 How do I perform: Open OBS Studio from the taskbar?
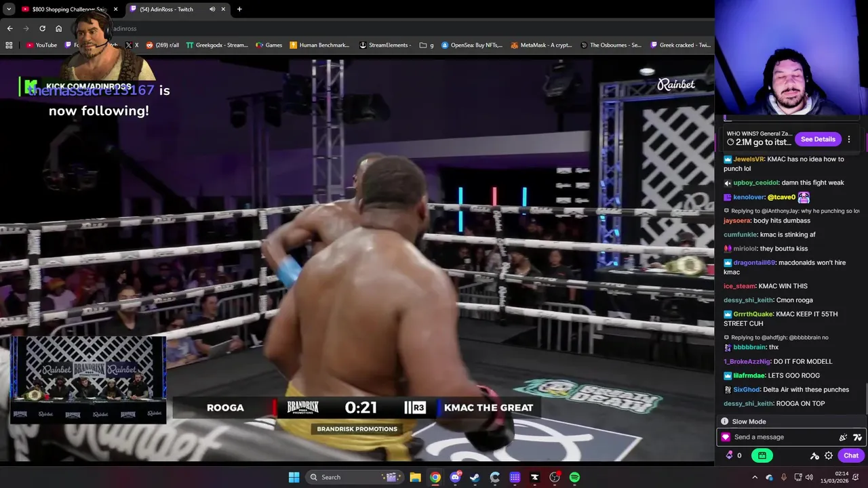[x=555, y=477]
